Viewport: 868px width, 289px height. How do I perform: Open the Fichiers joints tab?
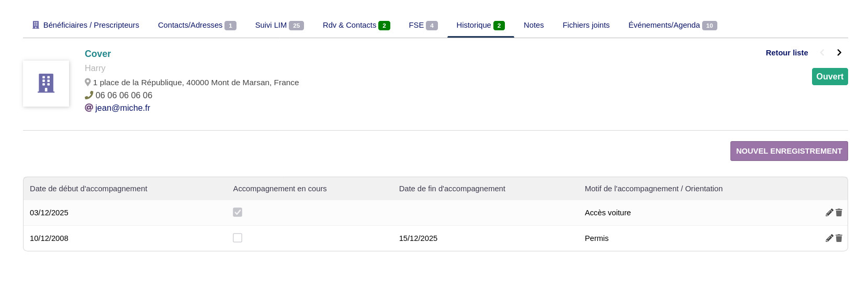586,25
